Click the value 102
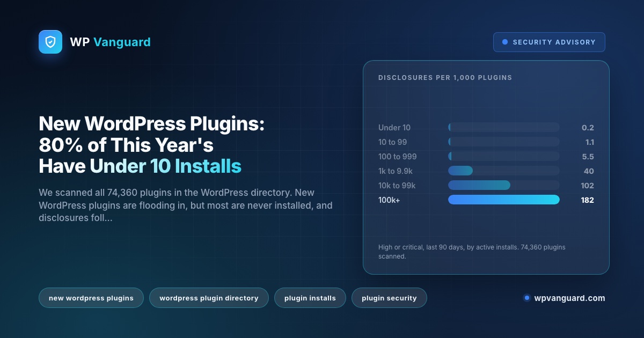This screenshot has width=644, height=338. coord(587,186)
